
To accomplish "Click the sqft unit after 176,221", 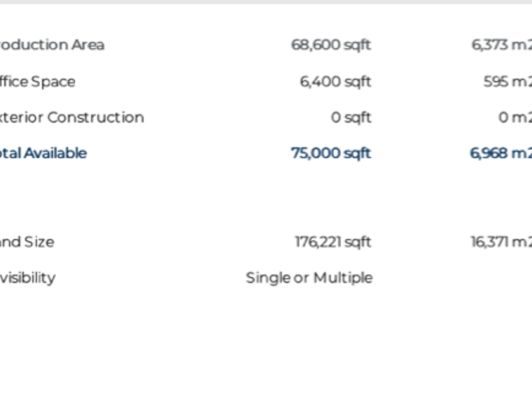I will coord(358,242).
